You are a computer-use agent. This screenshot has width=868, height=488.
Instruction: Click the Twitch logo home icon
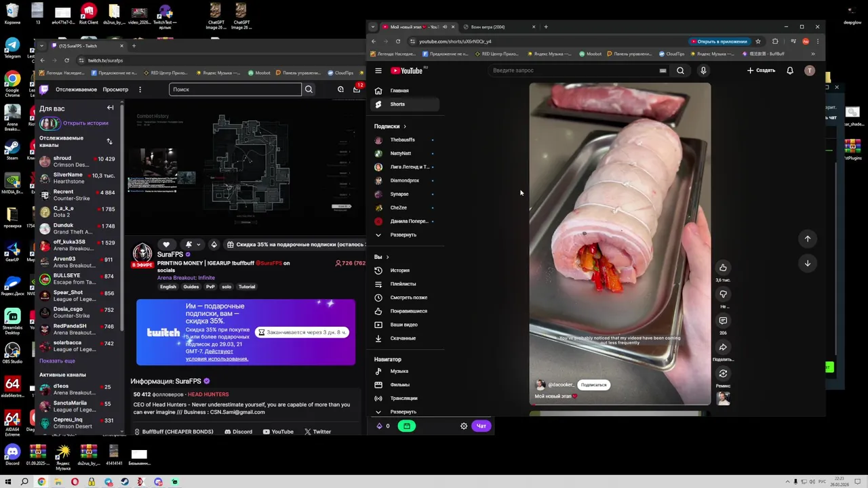[x=44, y=89]
